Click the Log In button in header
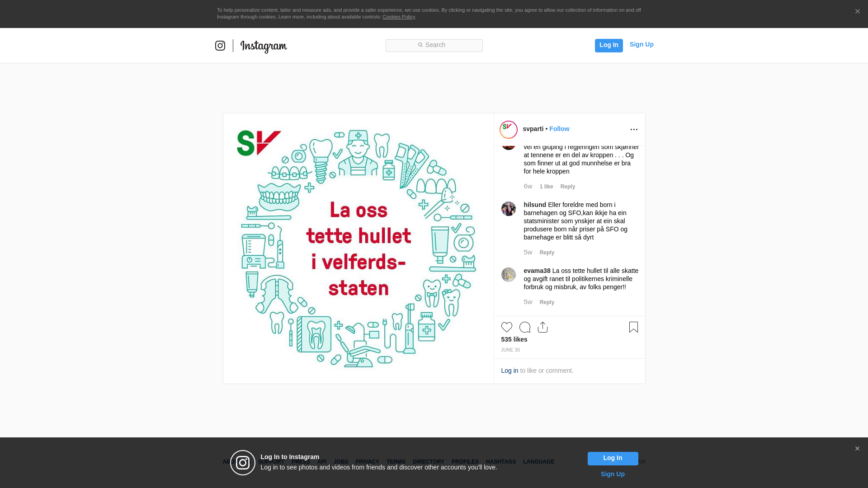The image size is (868, 488). 609,45
